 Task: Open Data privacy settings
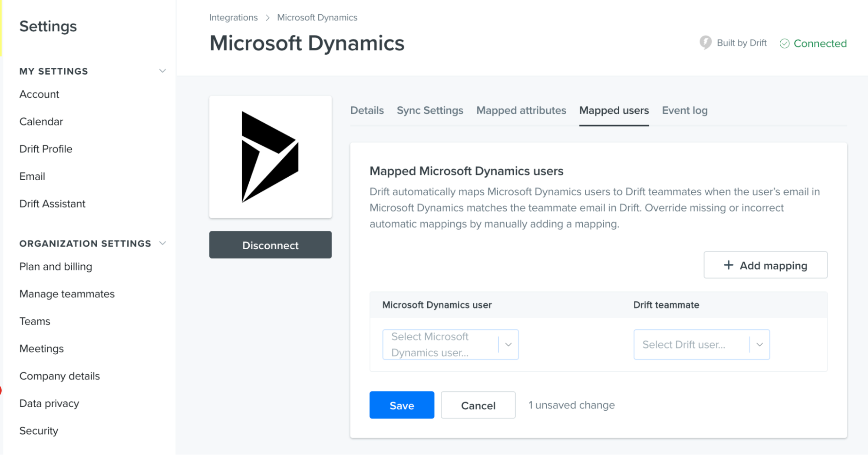pos(49,403)
